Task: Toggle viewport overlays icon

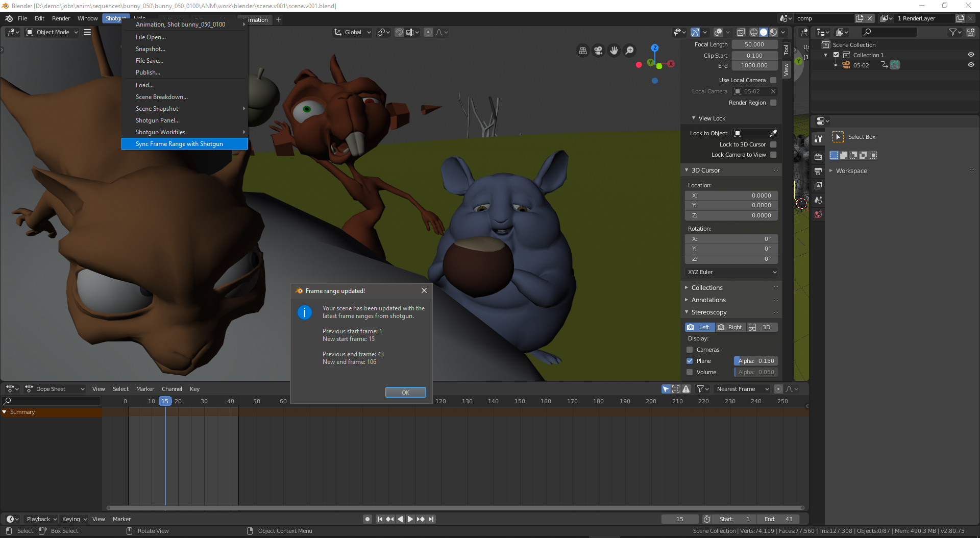Action: click(718, 32)
